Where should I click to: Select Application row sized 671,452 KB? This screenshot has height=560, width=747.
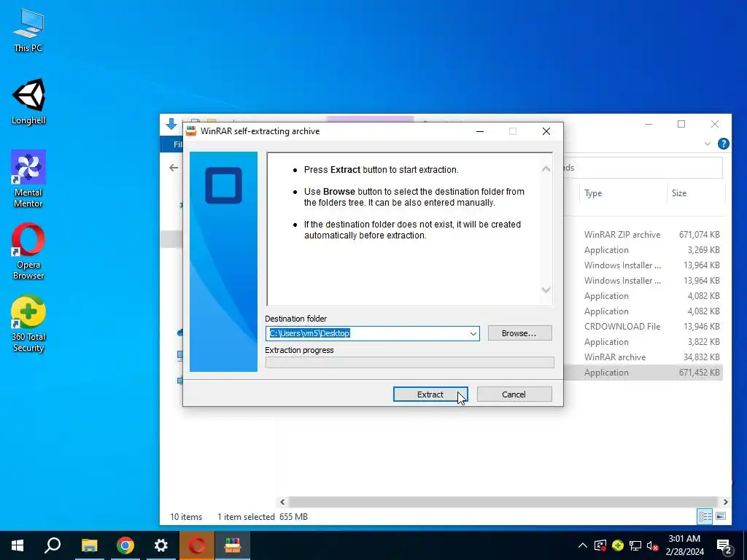point(643,373)
